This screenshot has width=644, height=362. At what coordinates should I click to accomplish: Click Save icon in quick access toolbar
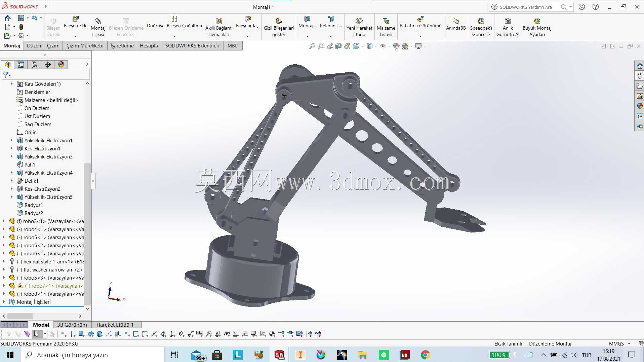click(x=21, y=18)
